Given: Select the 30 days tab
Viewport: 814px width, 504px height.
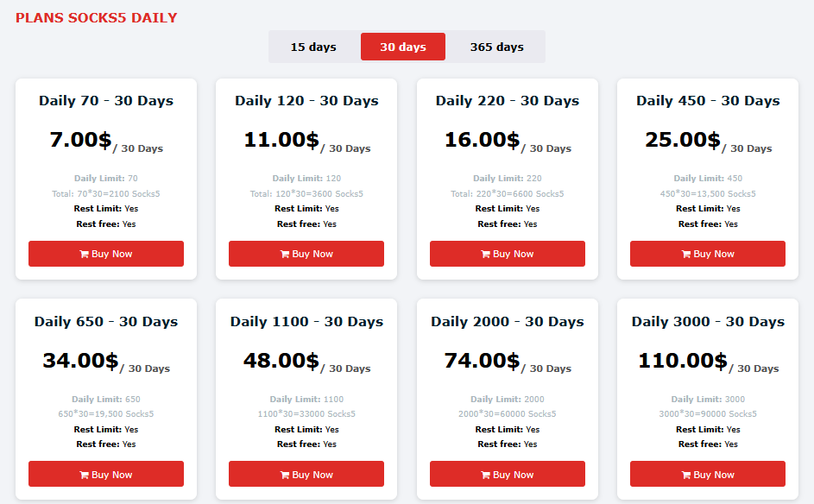Looking at the screenshot, I should [x=403, y=47].
